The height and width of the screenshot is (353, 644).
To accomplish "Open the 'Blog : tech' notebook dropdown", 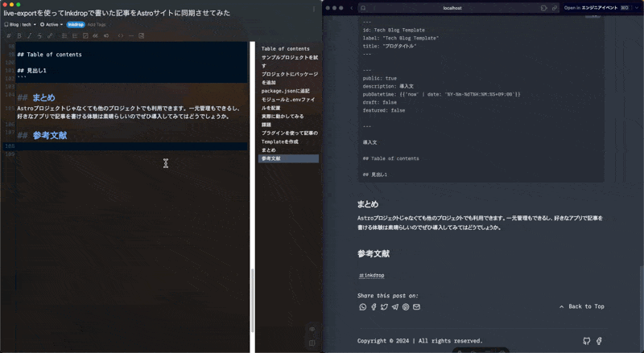I will (20, 25).
